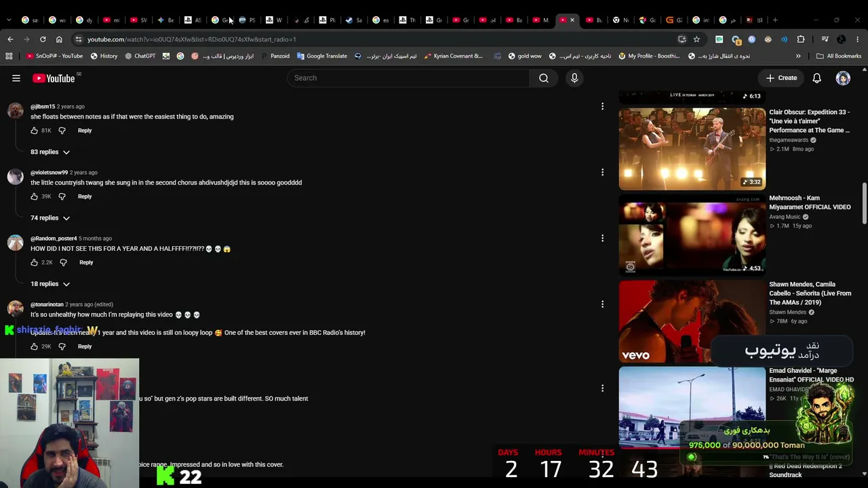Expand the 74 replies thread
The height and width of the screenshot is (488, 868).
point(50,218)
